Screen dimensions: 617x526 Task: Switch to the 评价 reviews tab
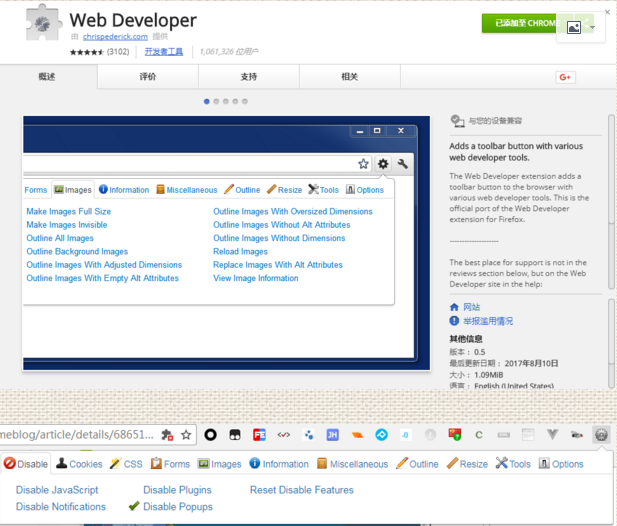[x=148, y=77]
